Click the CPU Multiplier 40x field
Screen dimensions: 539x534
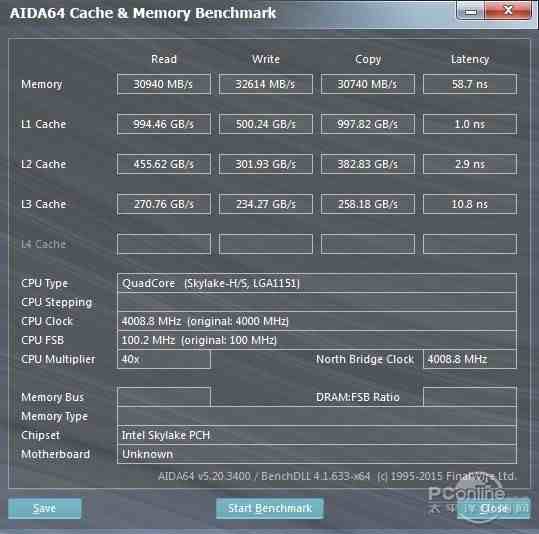(164, 359)
